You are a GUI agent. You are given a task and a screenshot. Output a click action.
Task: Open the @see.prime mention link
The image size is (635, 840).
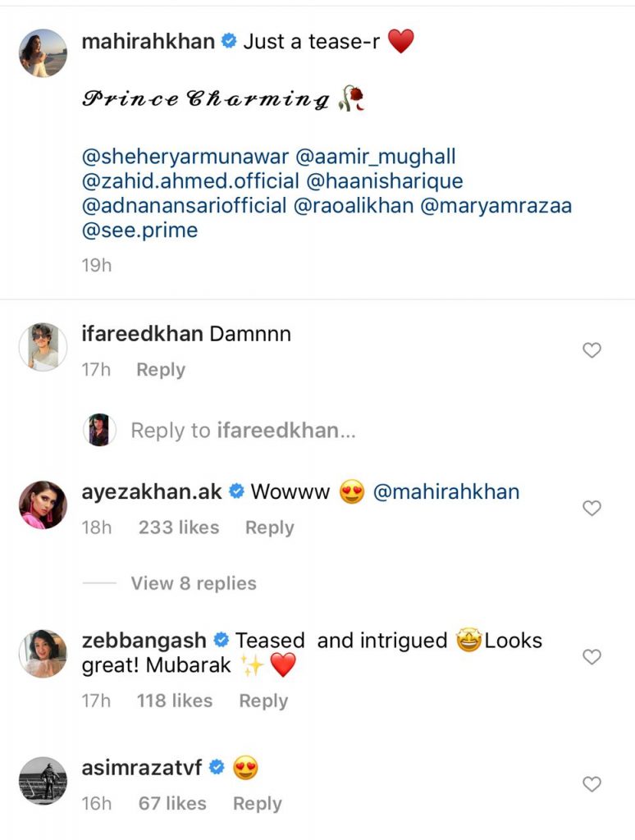(x=140, y=231)
